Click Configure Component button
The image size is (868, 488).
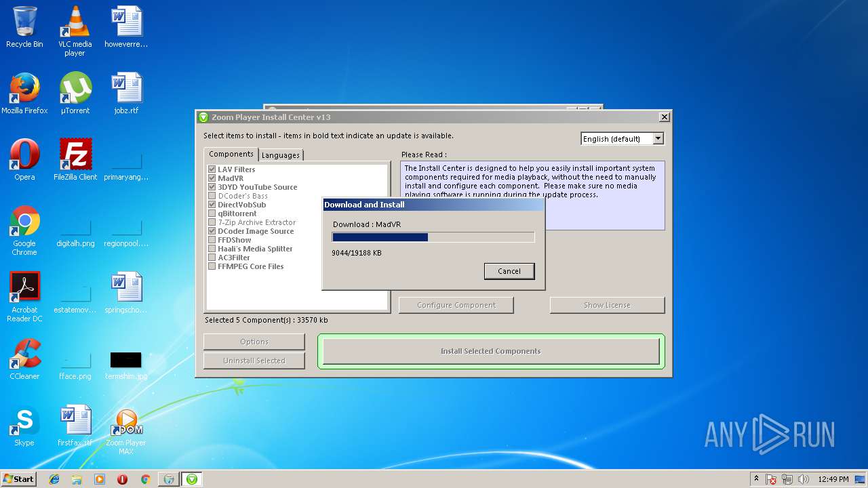click(x=456, y=305)
